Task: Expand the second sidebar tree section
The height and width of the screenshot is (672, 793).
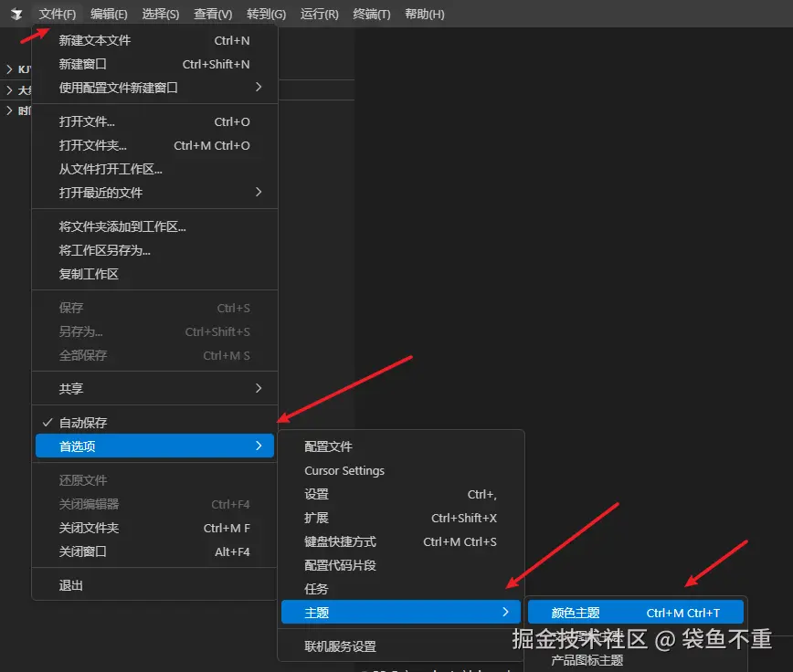Action: coord(9,90)
